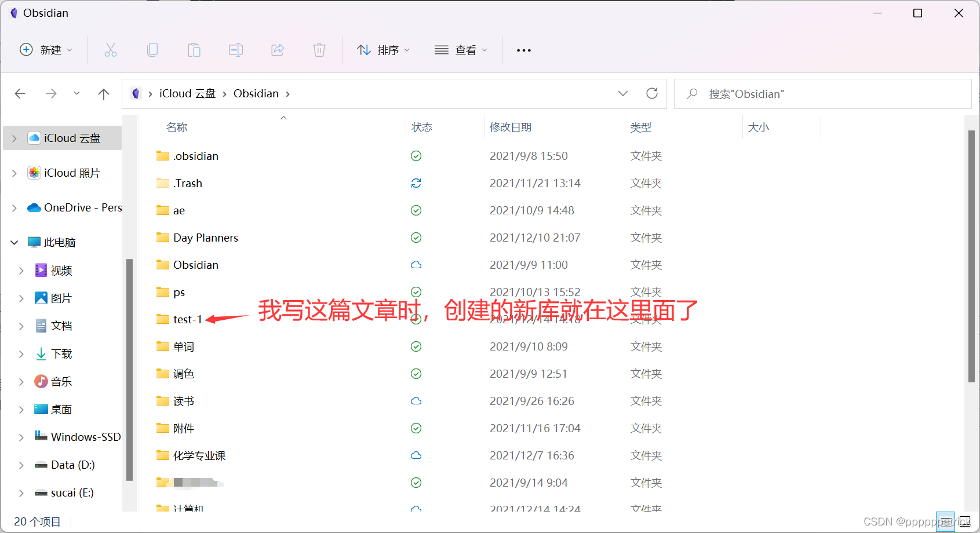980x533 pixels.
Task: Select the ae folder
Action: click(x=179, y=210)
